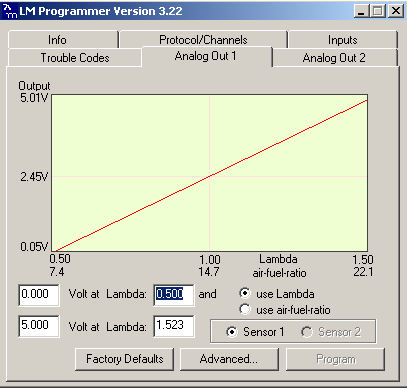Viewport: 407px width, 388px height.
Task: Click the LM Programmer title bar icon
Action: pyautogui.click(x=10, y=11)
